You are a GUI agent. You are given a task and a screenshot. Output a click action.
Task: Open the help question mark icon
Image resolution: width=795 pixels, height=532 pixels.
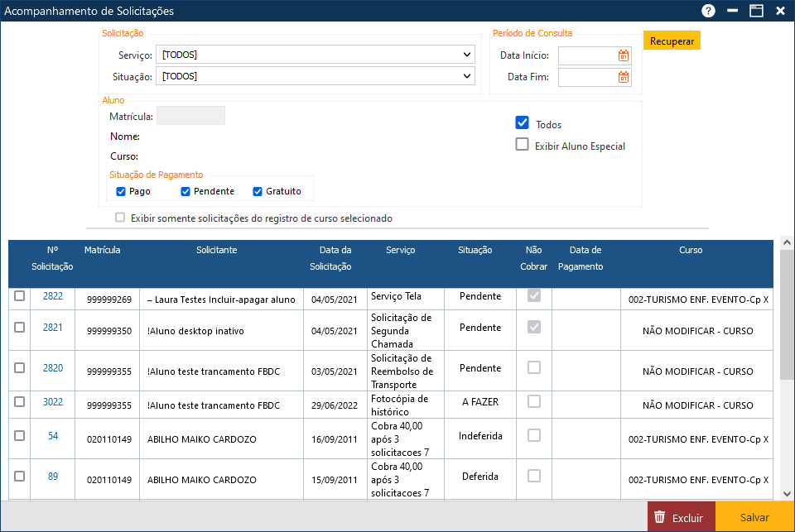point(708,11)
